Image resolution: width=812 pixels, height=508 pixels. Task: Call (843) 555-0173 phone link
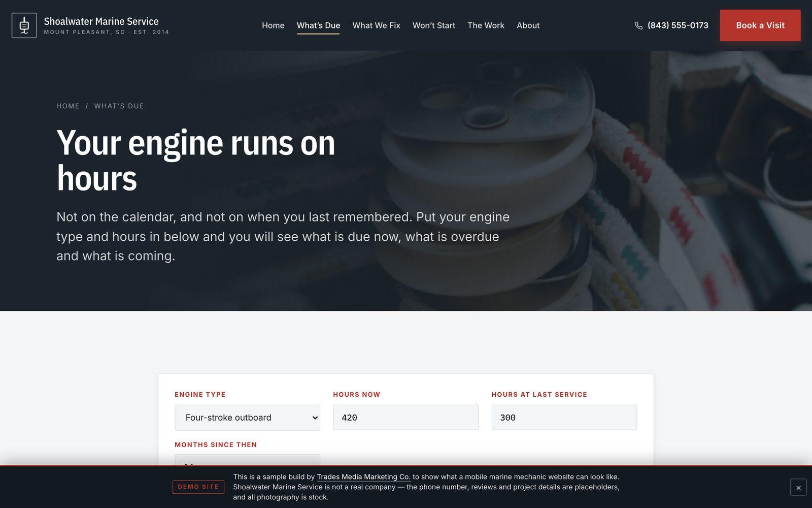coord(671,25)
